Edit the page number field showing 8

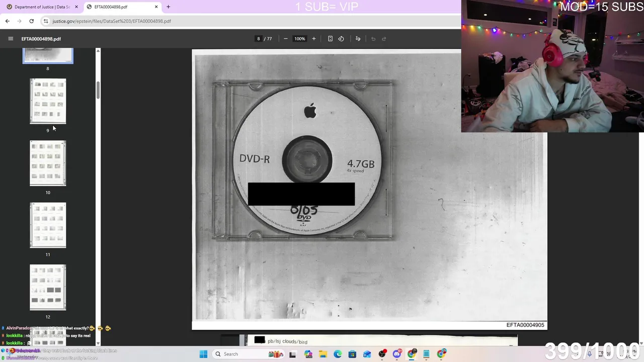(259, 39)
